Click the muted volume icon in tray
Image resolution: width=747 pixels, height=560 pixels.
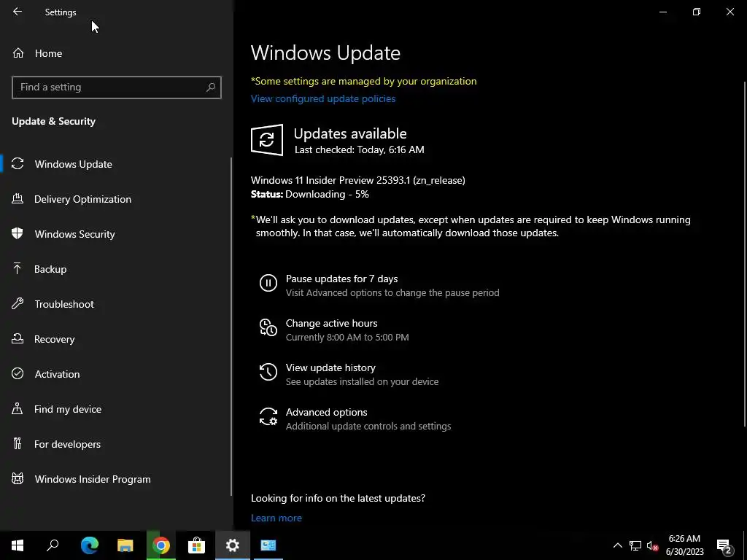coord(653,545)
